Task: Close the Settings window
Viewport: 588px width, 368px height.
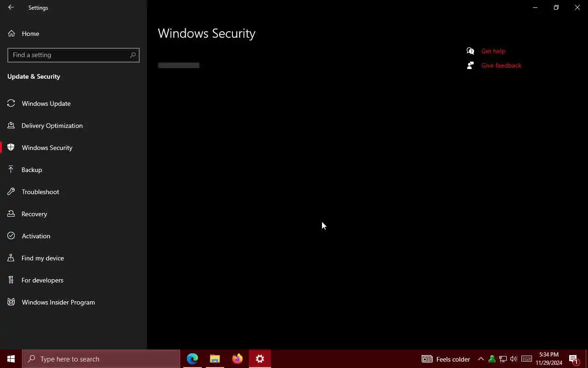Action: click(x=577, y=7)
